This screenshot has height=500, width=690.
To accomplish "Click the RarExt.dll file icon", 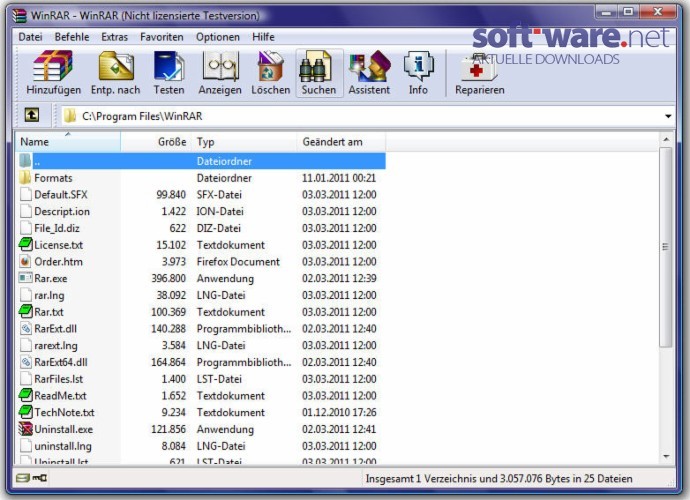I will coord(26,328).
